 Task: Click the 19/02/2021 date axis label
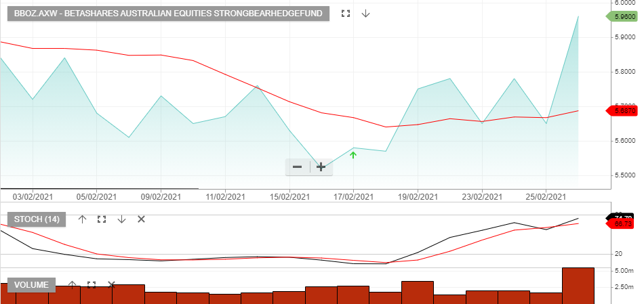click(x=418, y=197)
